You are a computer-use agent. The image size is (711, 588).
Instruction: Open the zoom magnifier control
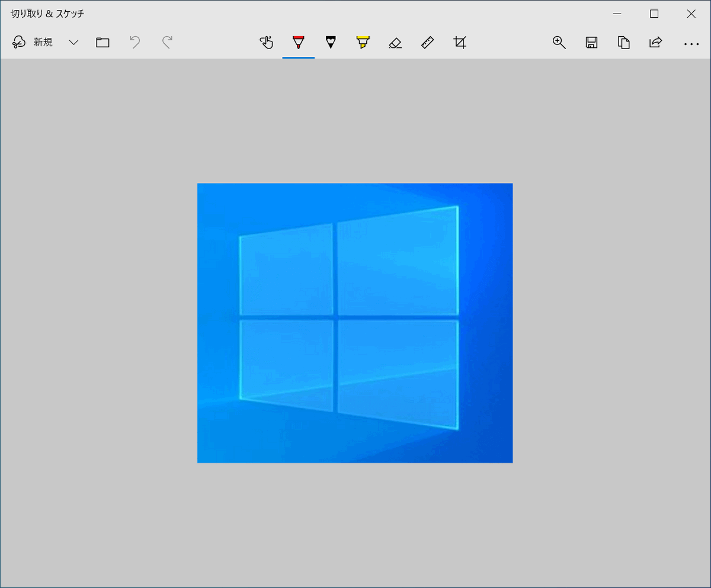pyautogui.click(x=559, y=42)
